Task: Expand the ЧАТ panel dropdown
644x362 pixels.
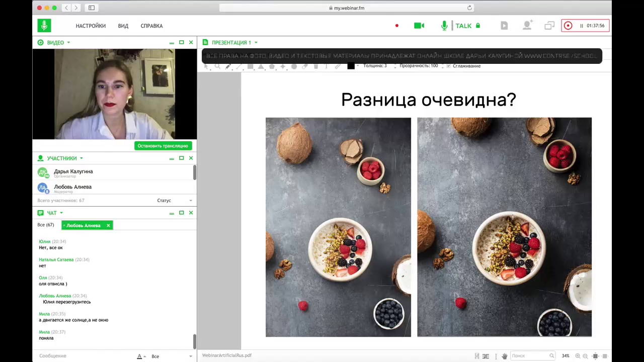Action: [x=61, y=213]
